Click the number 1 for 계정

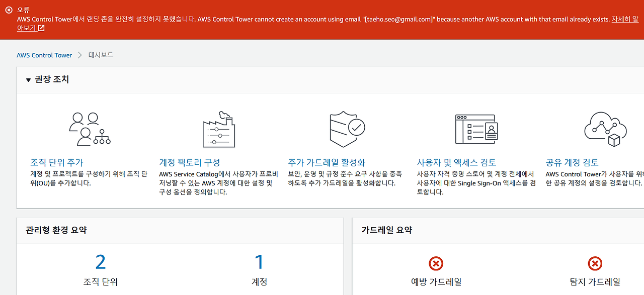(x=259, y=262)
